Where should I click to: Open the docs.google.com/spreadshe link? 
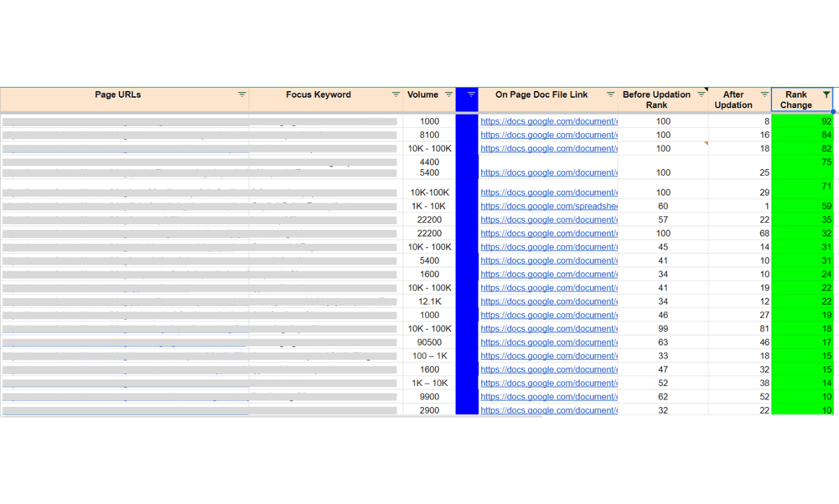[x=549, y=206]
